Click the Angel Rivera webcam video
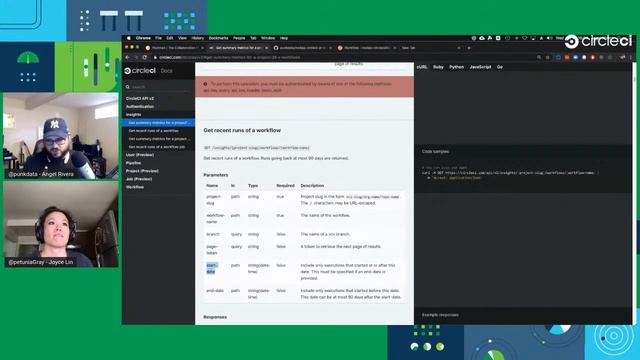Screen dimensions: 640x360 click(x=61, y=136)
